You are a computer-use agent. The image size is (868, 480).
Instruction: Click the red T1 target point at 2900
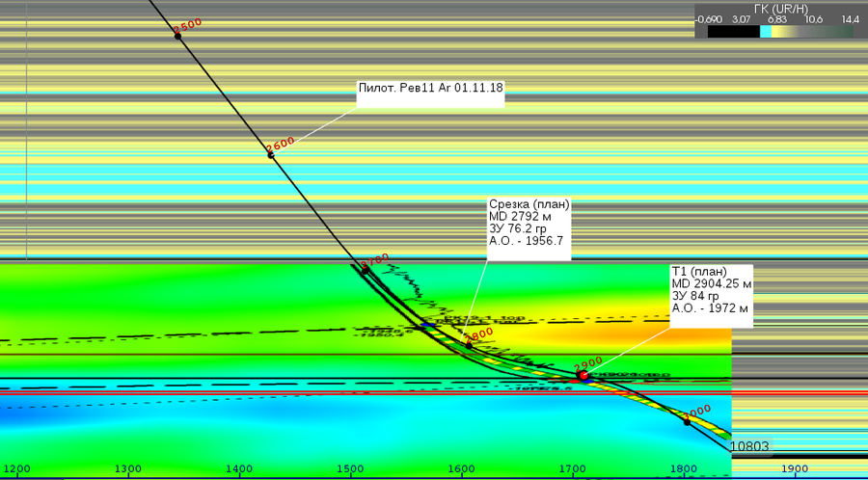point(583,375)
